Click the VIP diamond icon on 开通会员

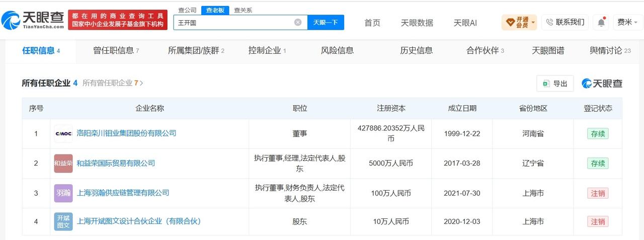(510, 22)
